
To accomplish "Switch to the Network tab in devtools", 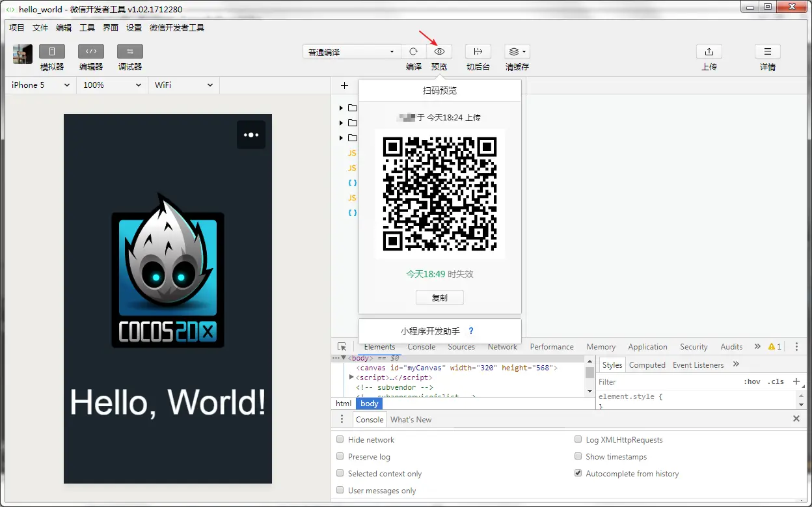I will [502, 347].
